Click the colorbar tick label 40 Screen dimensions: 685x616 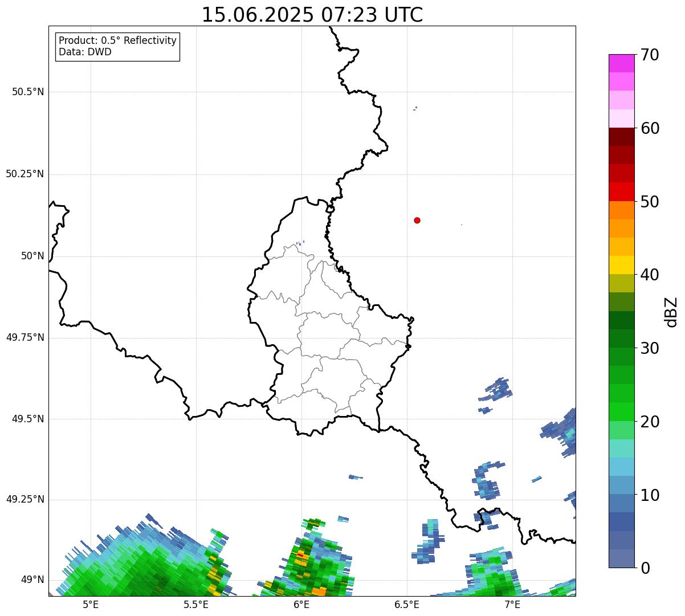[x=650, y=275]
